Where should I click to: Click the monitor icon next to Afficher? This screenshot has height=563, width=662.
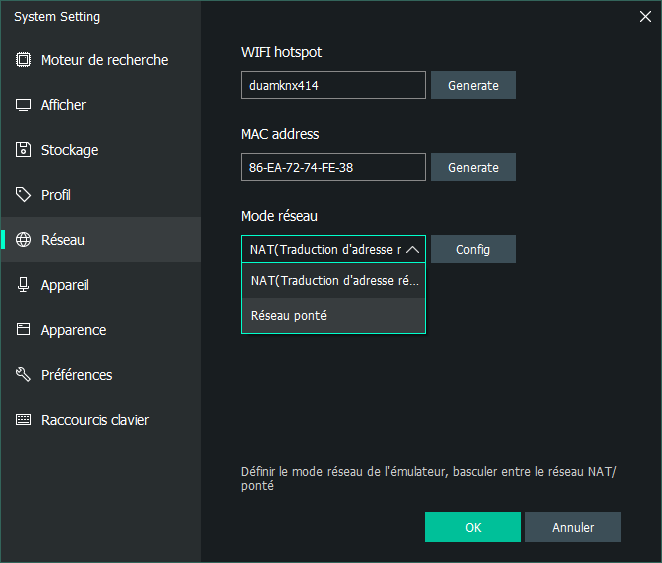click(23, 105)
